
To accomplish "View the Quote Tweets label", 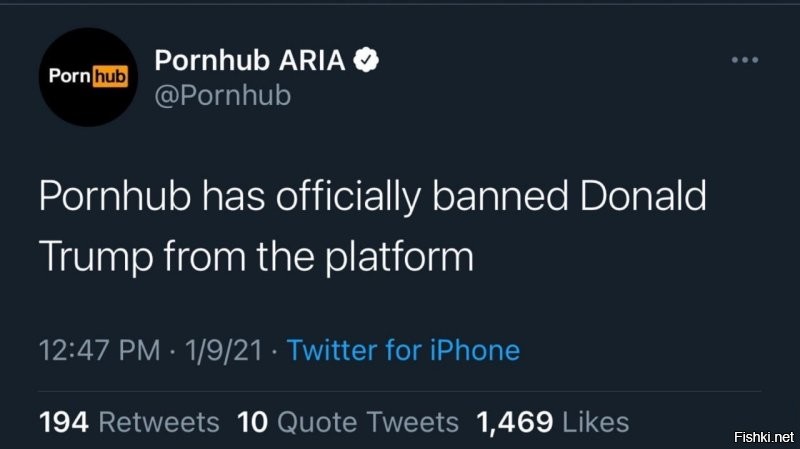I will pyautogui.click(x=368, y=422).
